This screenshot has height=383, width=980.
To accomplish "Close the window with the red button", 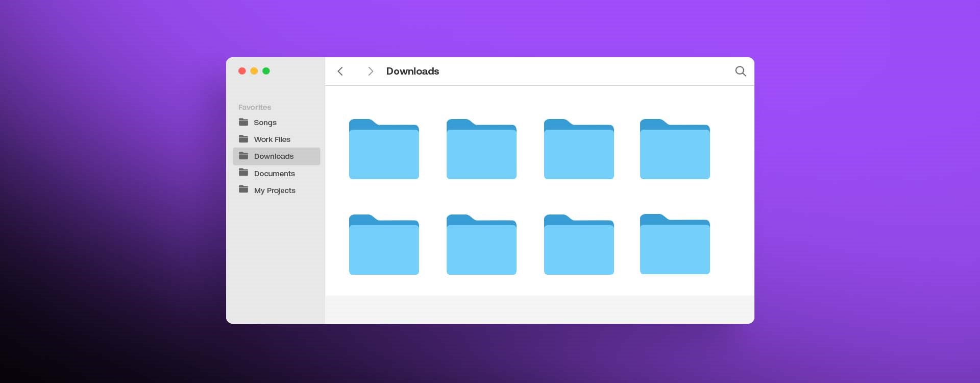I will (242, 71).
